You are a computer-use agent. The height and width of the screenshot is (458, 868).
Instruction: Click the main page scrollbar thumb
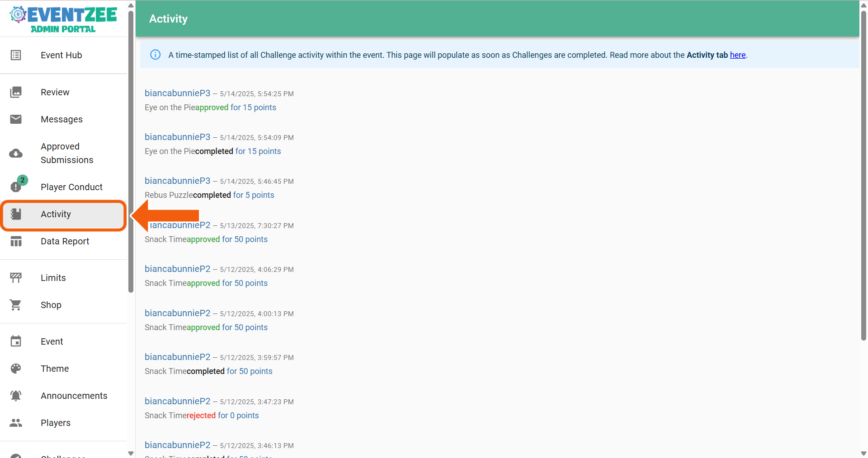point(863,175)
